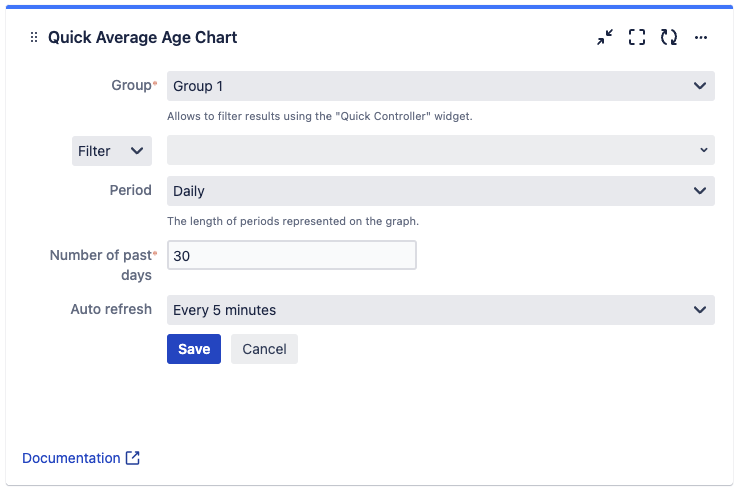Click the Group field label
This screenshot has width=741, height=490.
click(133, 86)
